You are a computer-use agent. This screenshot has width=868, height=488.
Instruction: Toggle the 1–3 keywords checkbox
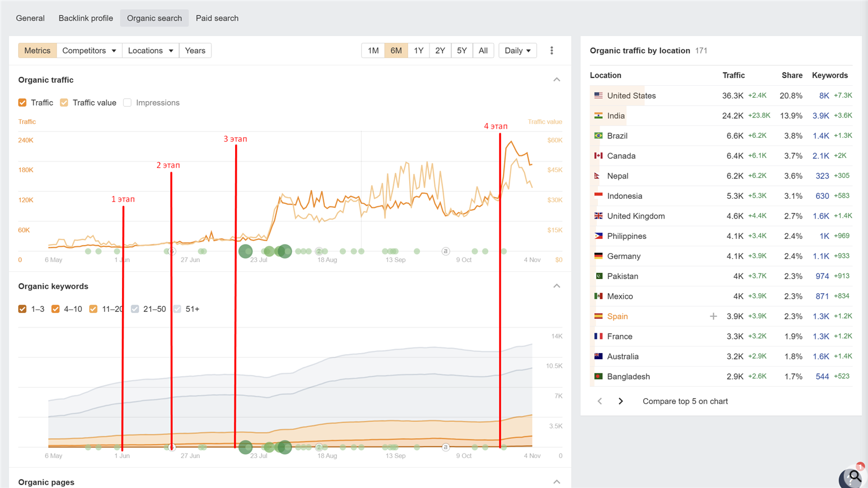tap(23, 309)
